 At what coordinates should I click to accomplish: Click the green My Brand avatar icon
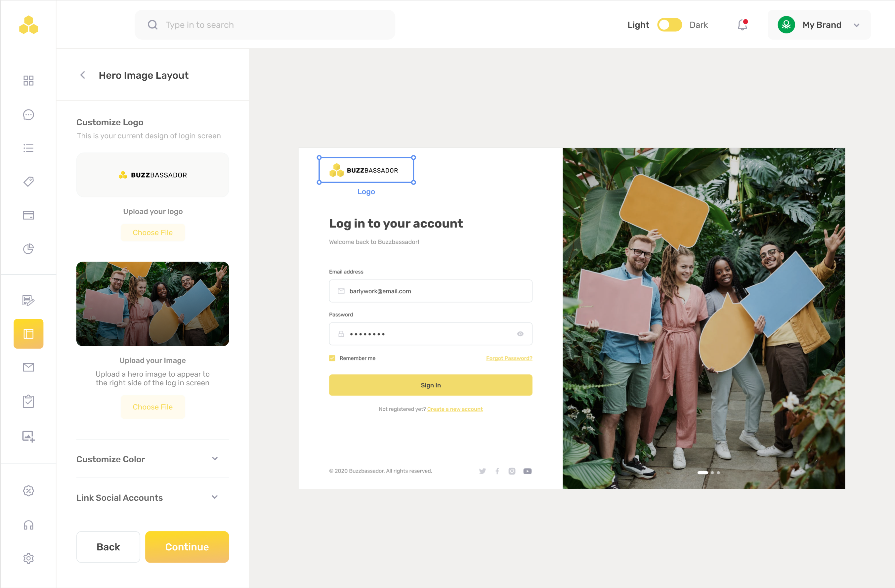coord(786,25)
